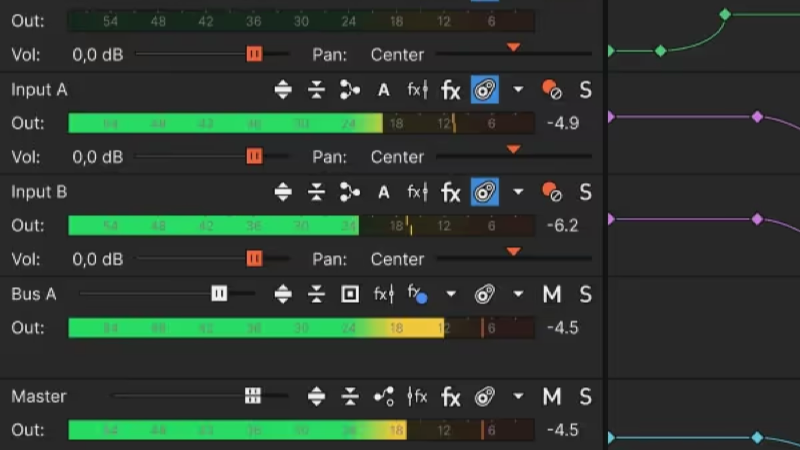Click Input B pan slider marker
The image size is (800, 450).
pos(513,252)
